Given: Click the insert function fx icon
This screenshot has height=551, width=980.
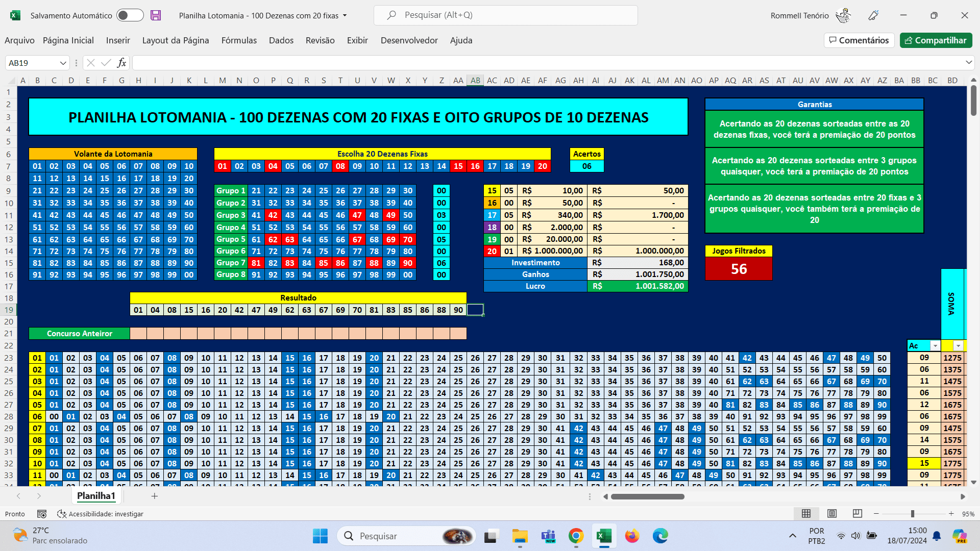Looking at the screenshot, I should (x=121, y=63).
